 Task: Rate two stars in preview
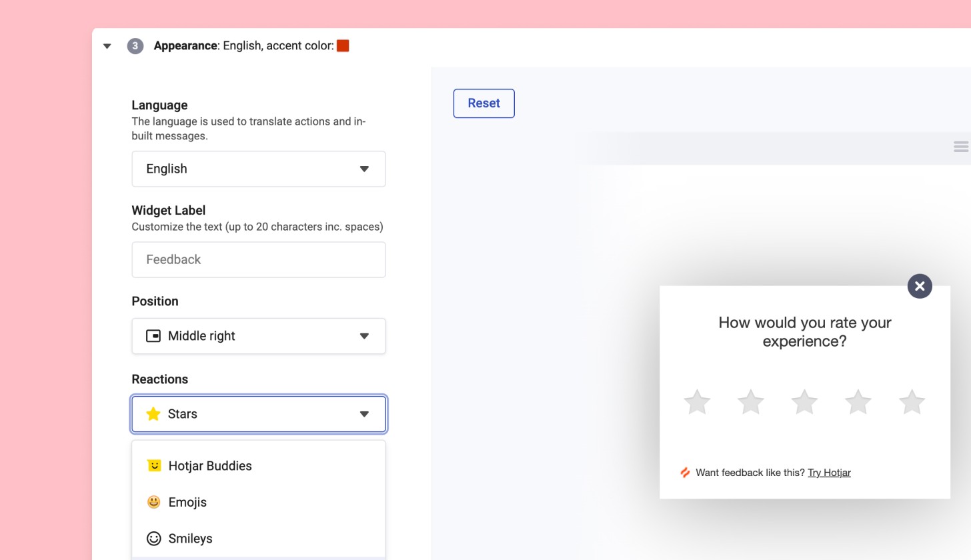(x=751, y=402)
